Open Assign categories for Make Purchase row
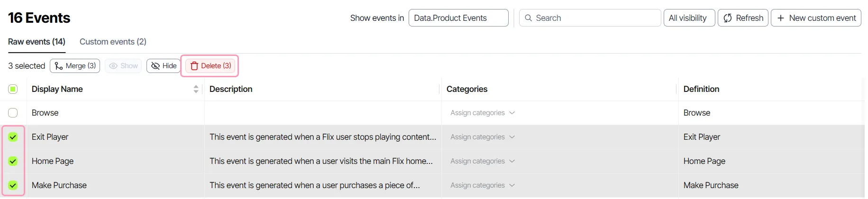Screen dimensions: 868x199 pyautogui.click(x=483, y=185)
